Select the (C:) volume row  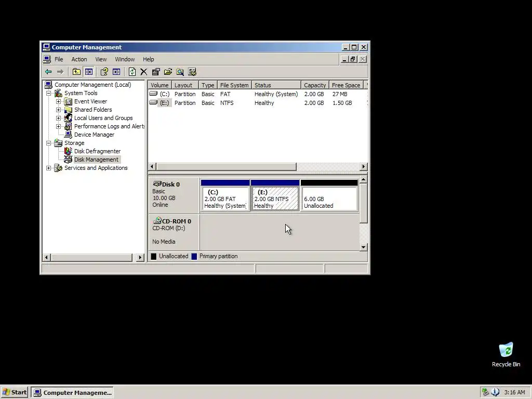tap(258, 95)
